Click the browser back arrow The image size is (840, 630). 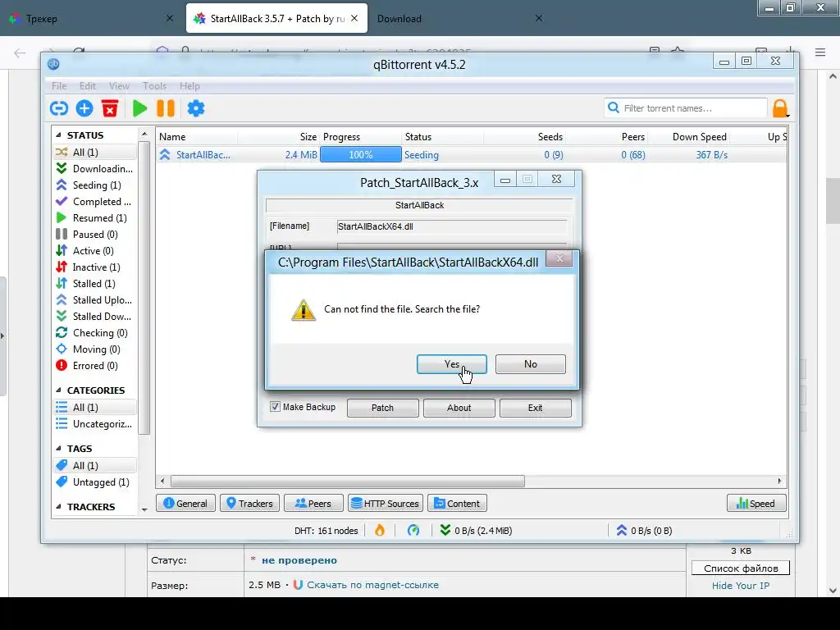tap(20, 52)
